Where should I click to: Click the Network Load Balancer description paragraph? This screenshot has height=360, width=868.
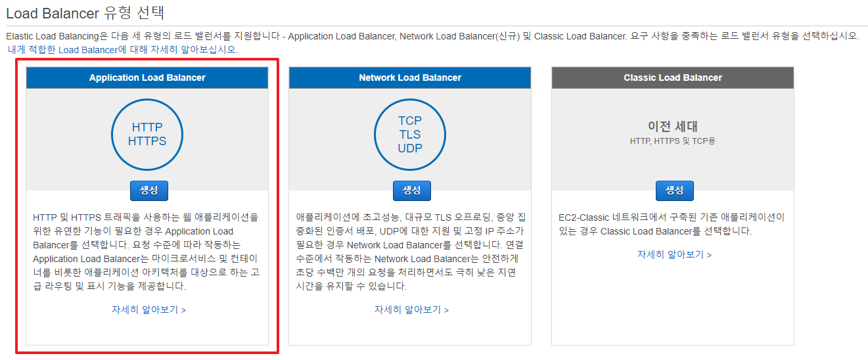click(x=410, y=252)
